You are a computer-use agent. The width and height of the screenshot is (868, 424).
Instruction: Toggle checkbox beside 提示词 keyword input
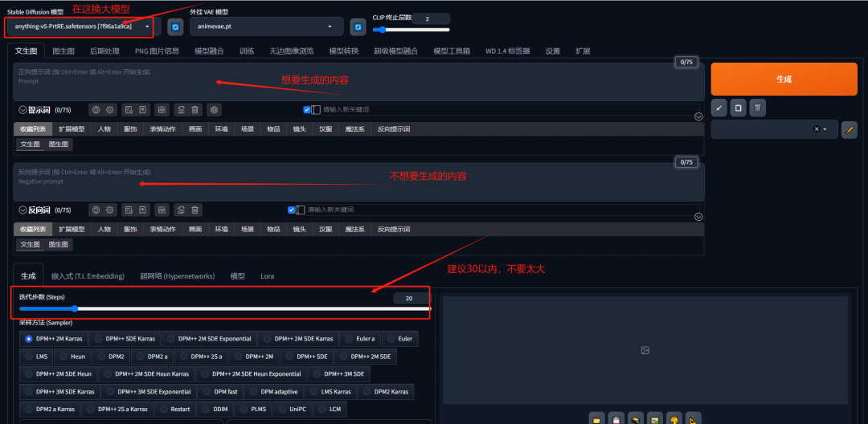pyautogui.click(x=307, y=109)
